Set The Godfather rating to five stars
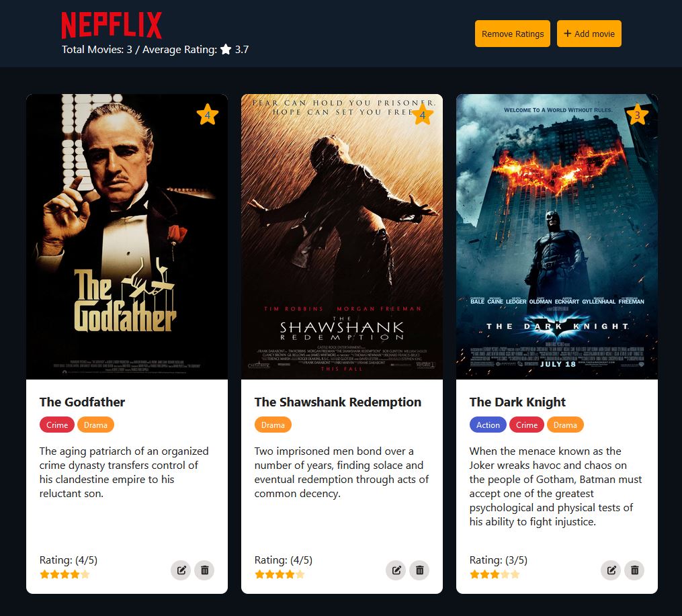 (x=85, y=574)
